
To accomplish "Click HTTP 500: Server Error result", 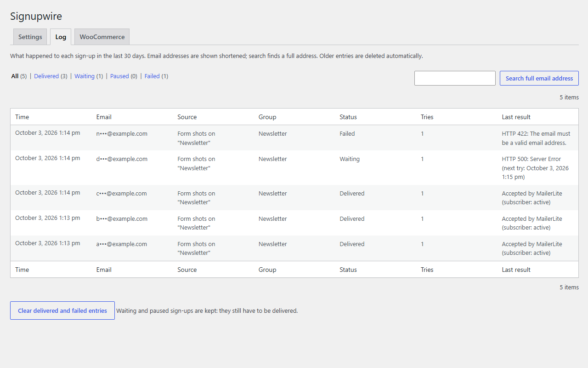I will [535, 168].
